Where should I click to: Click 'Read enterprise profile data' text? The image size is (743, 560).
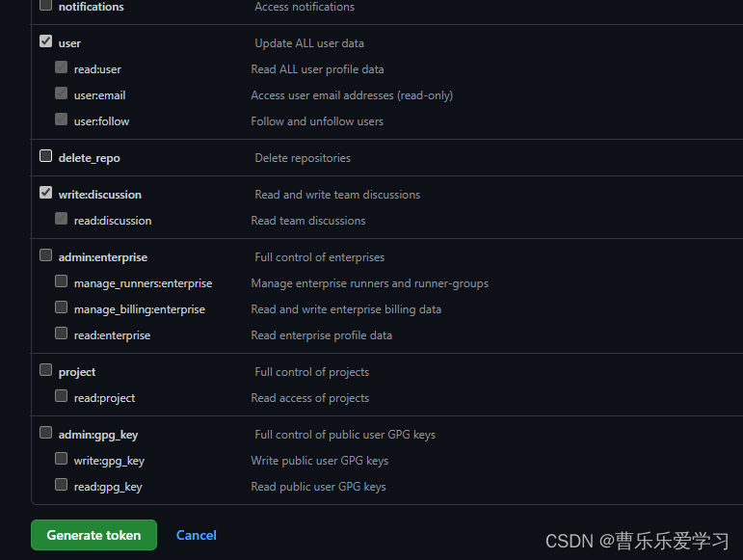(x=321, y=336)
